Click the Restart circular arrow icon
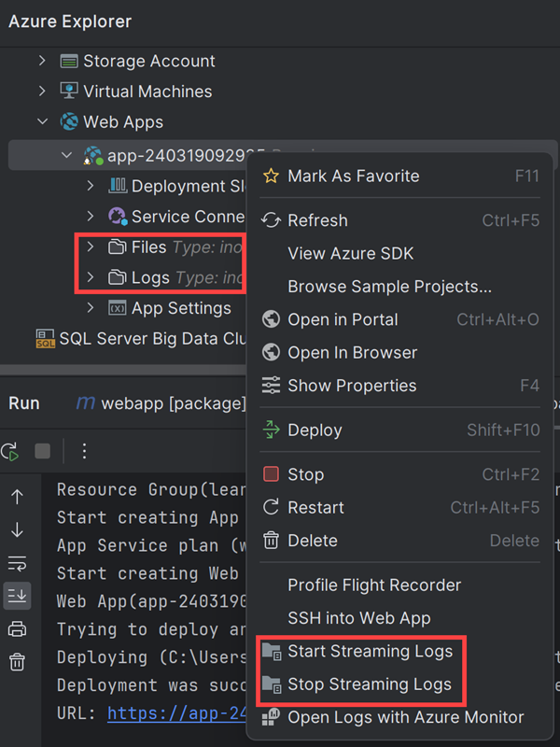The height and width of the screenshot is (747, 560). (x=271, y=507)
